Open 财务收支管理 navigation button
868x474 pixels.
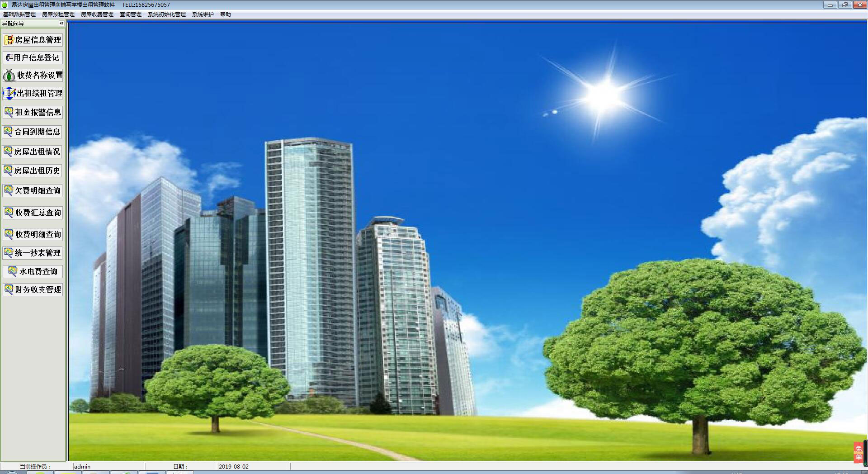(33, 289)
